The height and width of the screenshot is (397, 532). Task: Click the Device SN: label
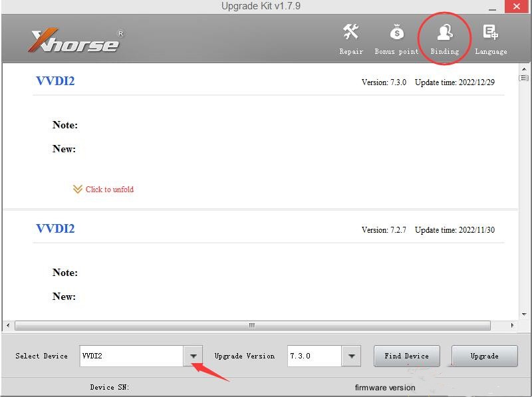click(110, 387)
